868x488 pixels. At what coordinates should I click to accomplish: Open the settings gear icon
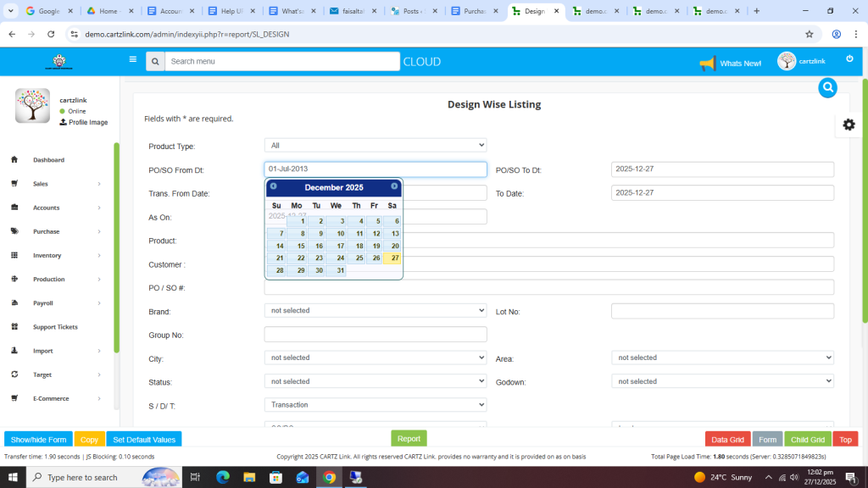click(x=849, y=125)
